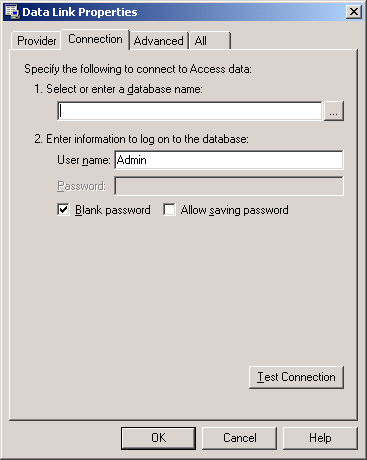
Task: Go to the All tab
Action: [210, 41]
